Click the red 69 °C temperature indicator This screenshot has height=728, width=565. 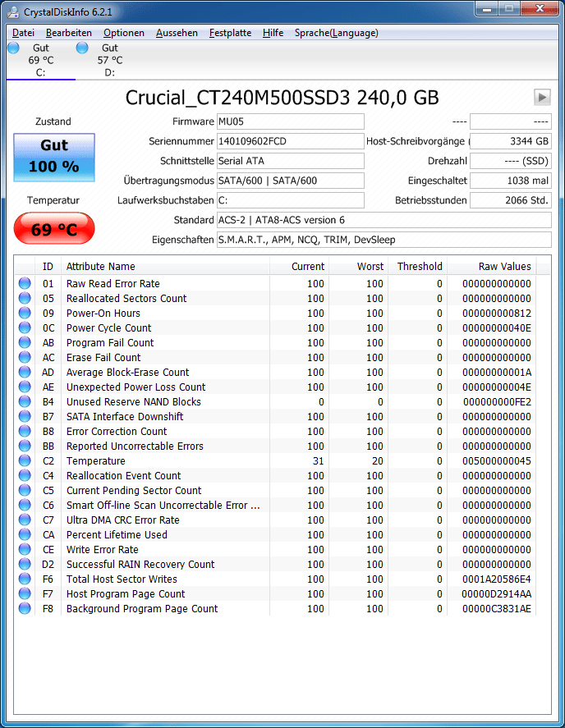pos(54,228)
